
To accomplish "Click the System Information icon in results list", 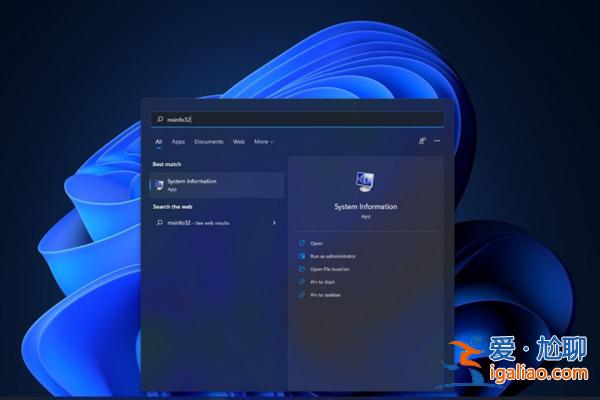I will 159,184.
